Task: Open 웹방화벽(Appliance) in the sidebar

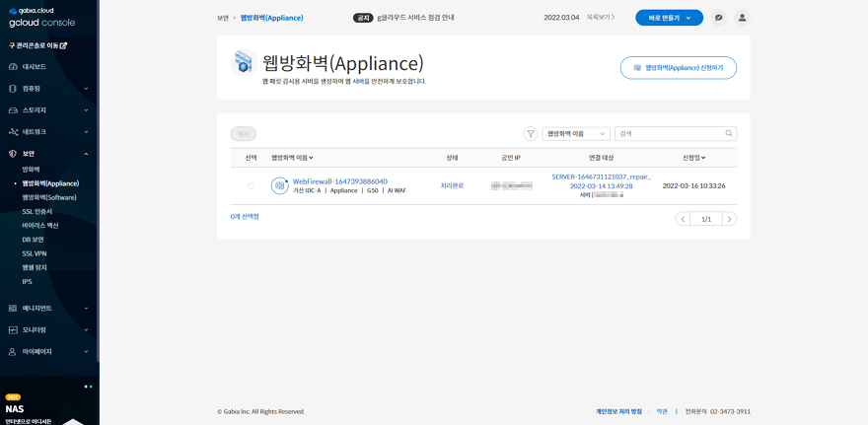Action: point(50,183)
